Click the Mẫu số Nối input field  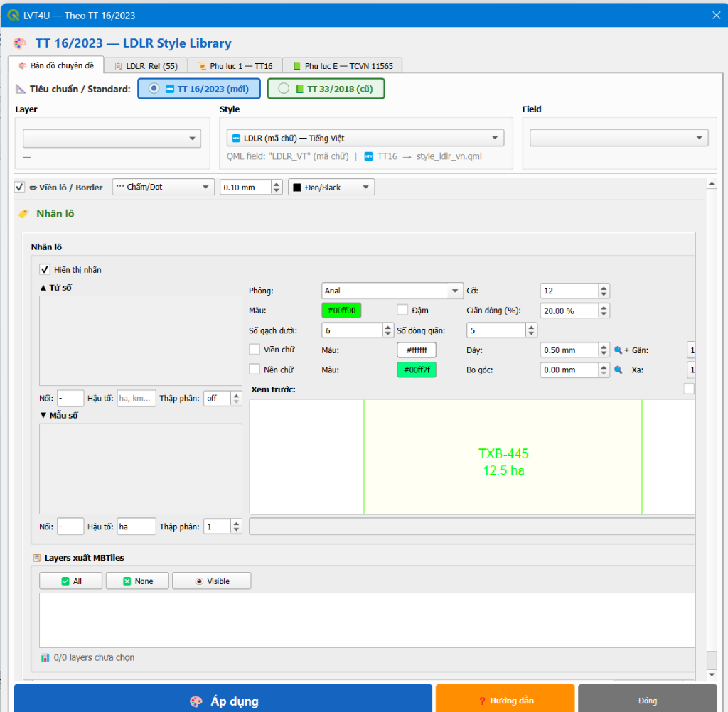tap(70, 527)
